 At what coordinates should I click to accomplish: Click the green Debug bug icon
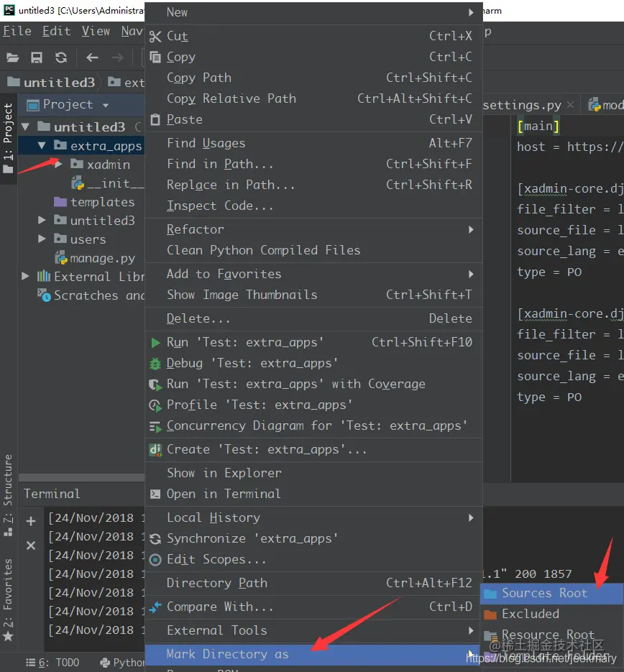pos(155,364)
